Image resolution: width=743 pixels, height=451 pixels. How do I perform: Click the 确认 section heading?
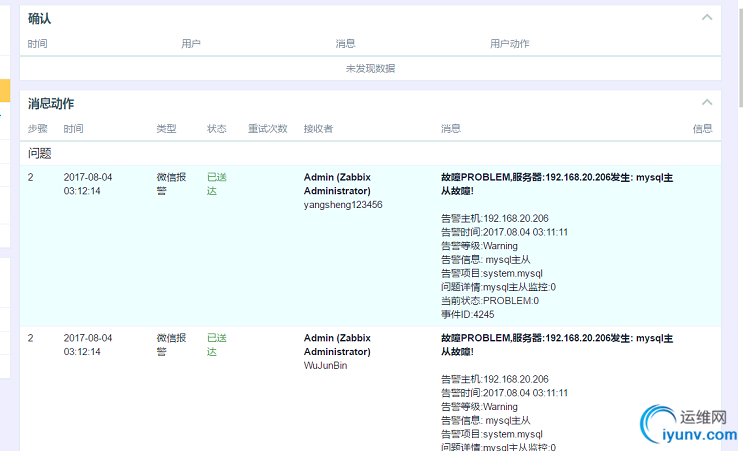pyautogui.click(x=39, y=18)
